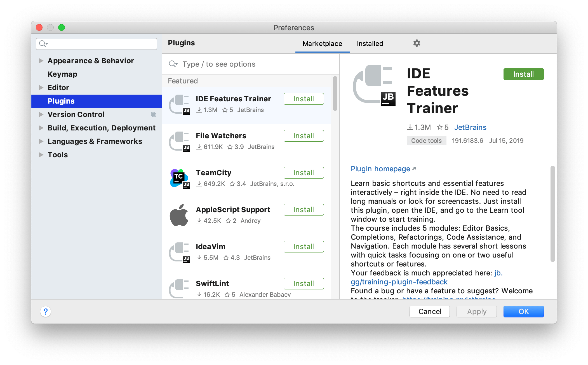Expand Build, Execution, Deployment section
588x365 pixels.
pos(41,128)
